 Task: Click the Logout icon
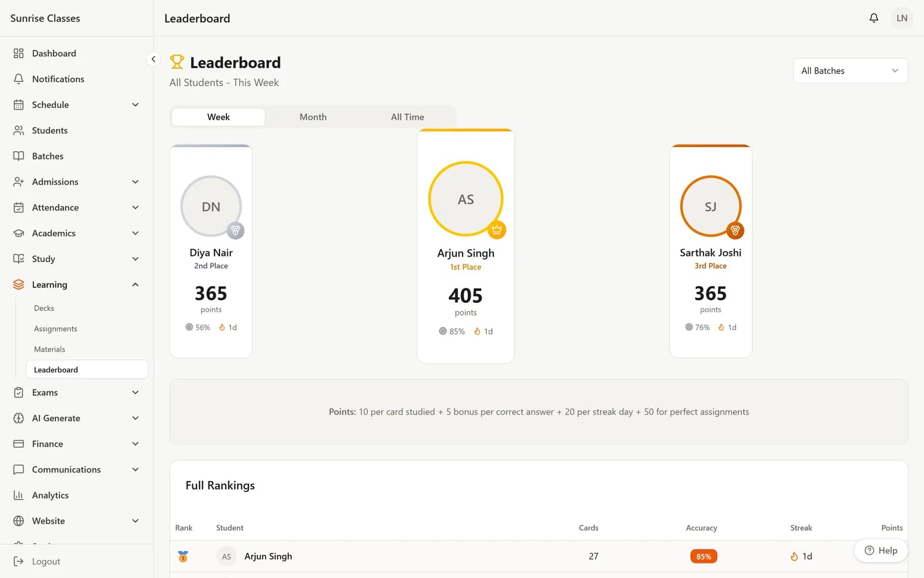(x=18, y=561)
